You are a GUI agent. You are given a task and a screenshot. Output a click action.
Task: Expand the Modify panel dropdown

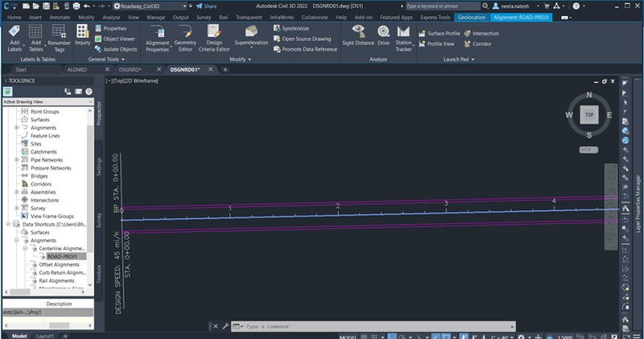pos(240,59)
